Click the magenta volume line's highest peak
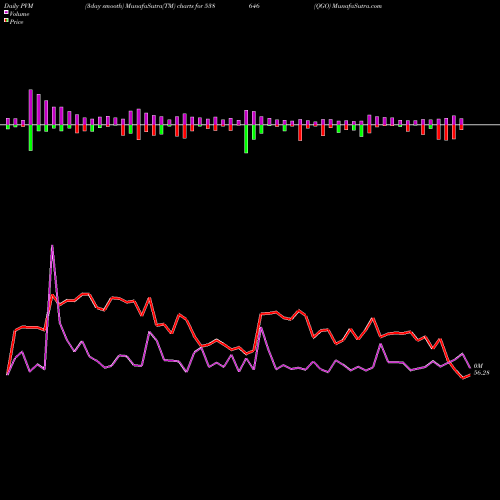Image resolution: width=500 pixels, height=500 pixels. 52,246
